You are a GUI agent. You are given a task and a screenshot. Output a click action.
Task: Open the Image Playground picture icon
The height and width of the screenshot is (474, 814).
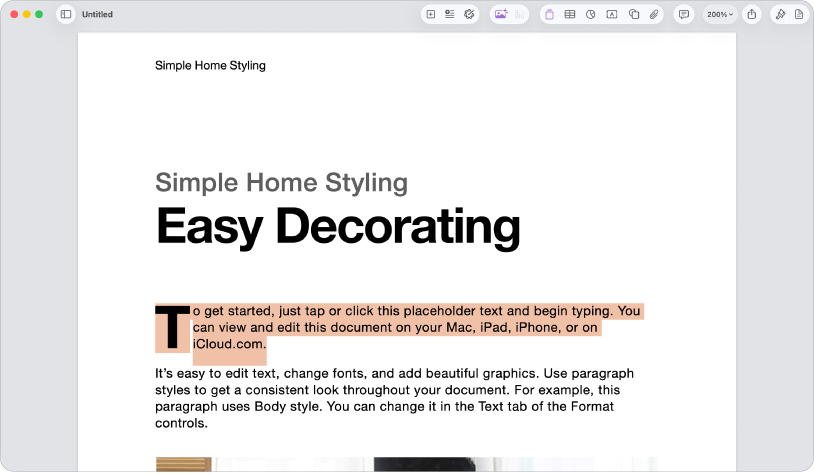[x=501, y=15]
